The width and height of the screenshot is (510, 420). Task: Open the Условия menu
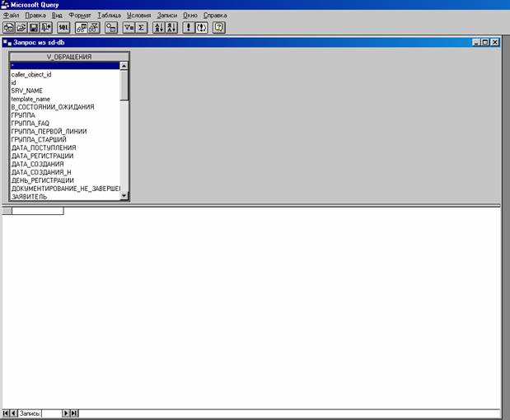click(x=138, y=15)
